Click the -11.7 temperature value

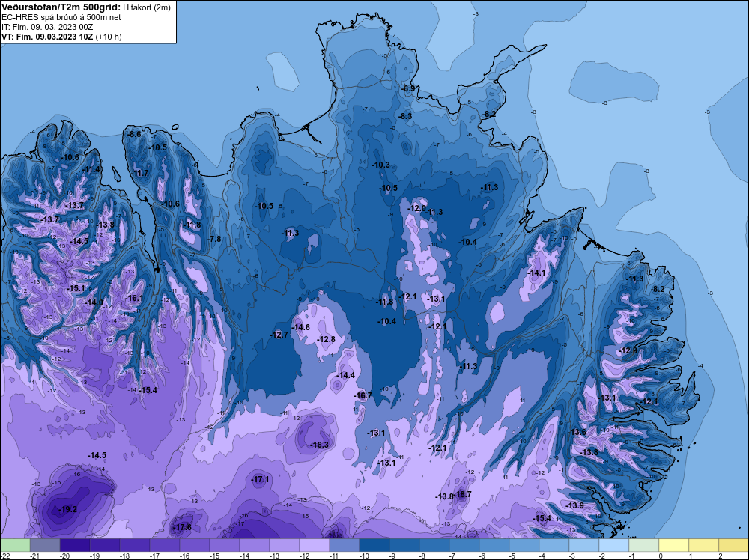(140, 173)
